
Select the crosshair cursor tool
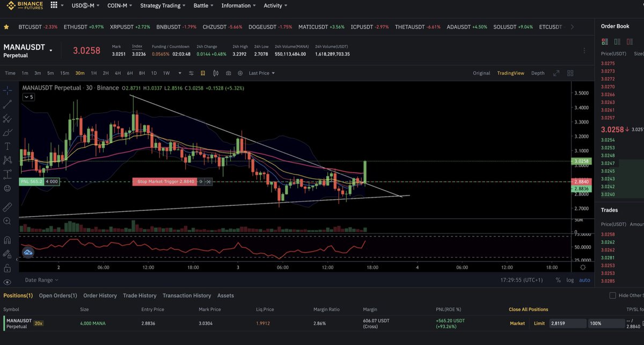click(x=8, y=90)
